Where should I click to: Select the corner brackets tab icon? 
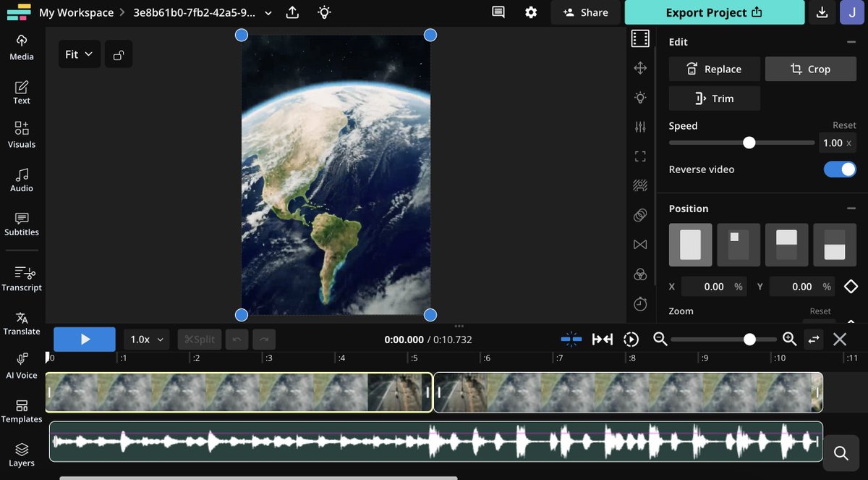coord(640,156)
